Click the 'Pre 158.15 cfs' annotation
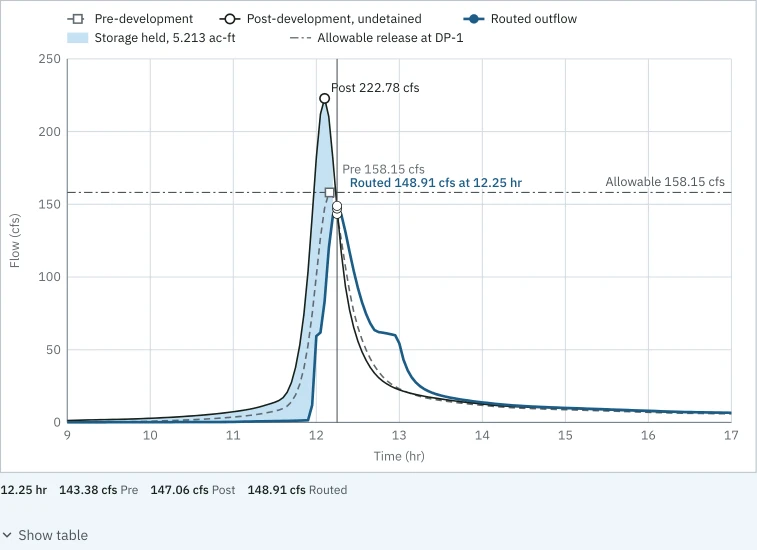The image size is (757, 550). coord(383,169)
